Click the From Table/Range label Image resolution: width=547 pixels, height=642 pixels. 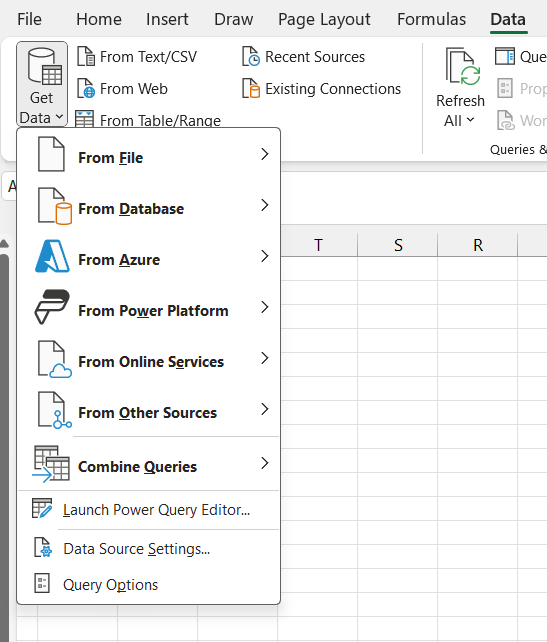click(160, 120)
